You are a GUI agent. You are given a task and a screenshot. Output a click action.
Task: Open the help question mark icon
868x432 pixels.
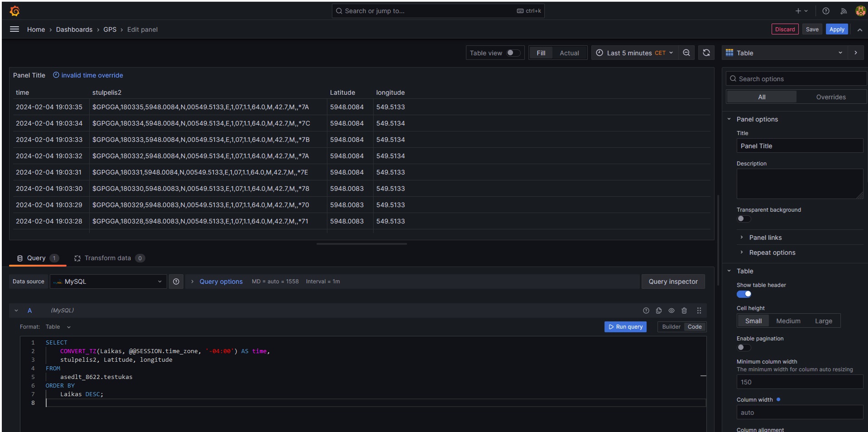pos(826,11)
